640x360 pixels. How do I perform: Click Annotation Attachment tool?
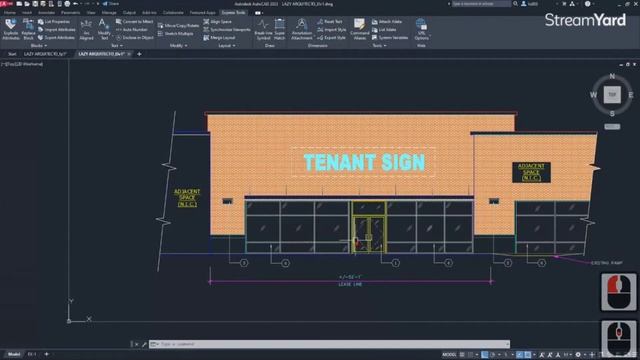(302, 29)
